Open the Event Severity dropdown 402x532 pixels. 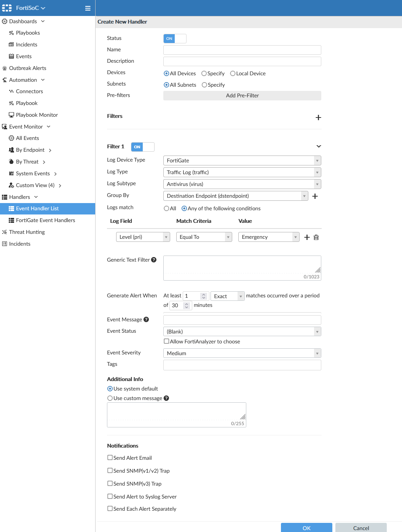click(242, 353)
